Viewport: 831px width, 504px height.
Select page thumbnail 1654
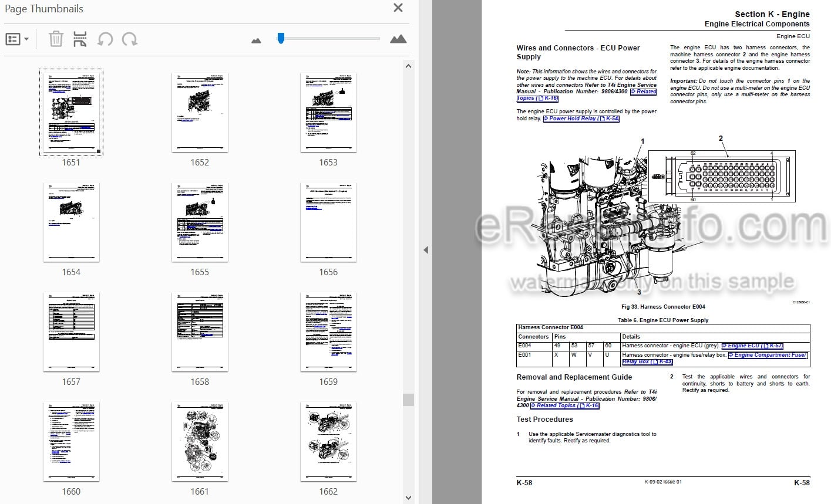(71, 222)
